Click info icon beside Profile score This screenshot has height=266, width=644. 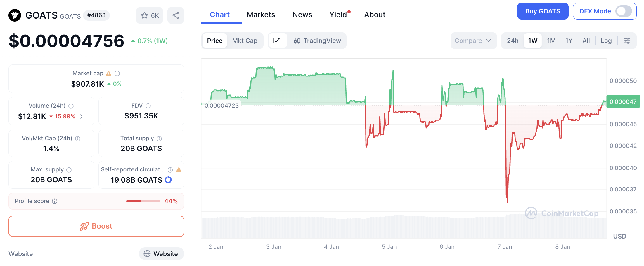(x=55, y=201)
